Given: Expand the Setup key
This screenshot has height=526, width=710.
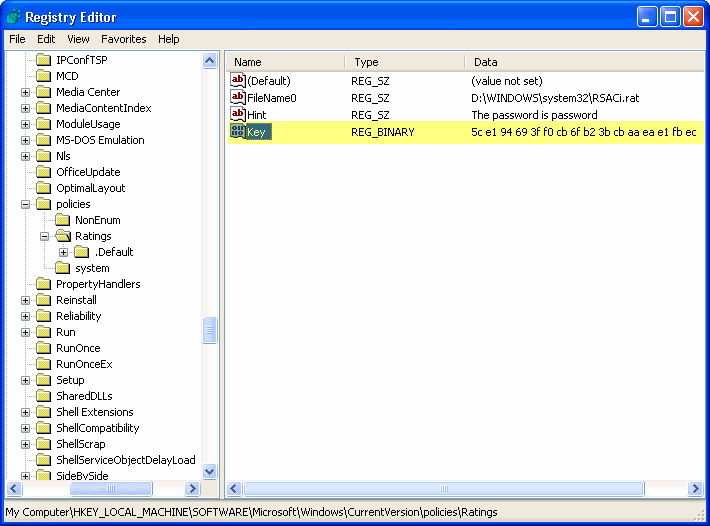Looking at the screenshot, I should 25,380.
